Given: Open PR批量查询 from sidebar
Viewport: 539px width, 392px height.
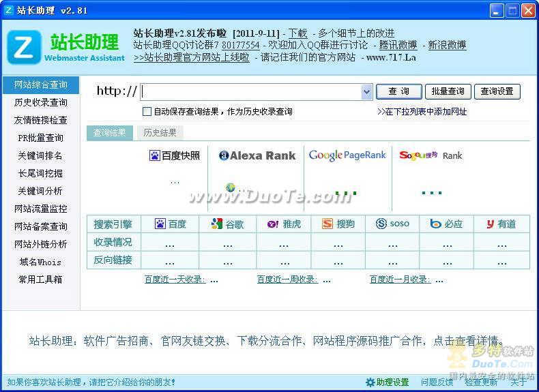Looking at the screenshot, I should (41, 138).
